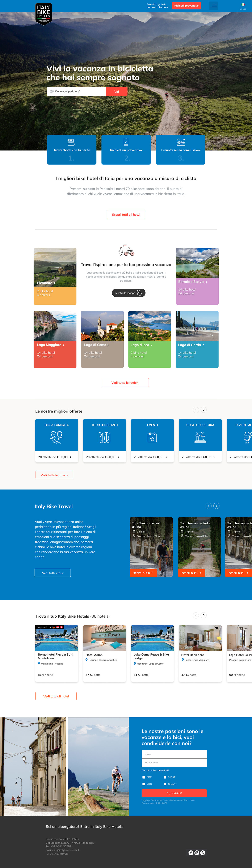Click the Gusto e Cultura monument icon
The height and width of the screenshot is (868, 252).
coord(201,437)
